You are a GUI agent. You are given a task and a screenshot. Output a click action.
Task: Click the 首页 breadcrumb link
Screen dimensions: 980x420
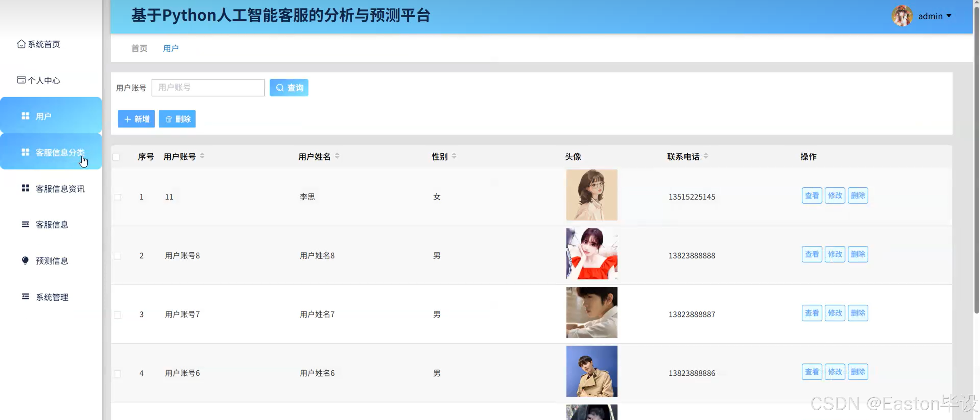point(139,48)
